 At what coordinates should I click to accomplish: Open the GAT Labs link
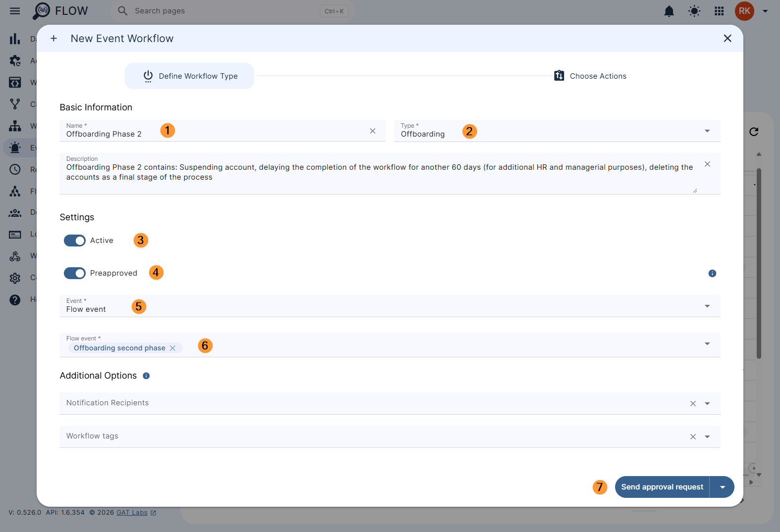[x=136, y=512]
